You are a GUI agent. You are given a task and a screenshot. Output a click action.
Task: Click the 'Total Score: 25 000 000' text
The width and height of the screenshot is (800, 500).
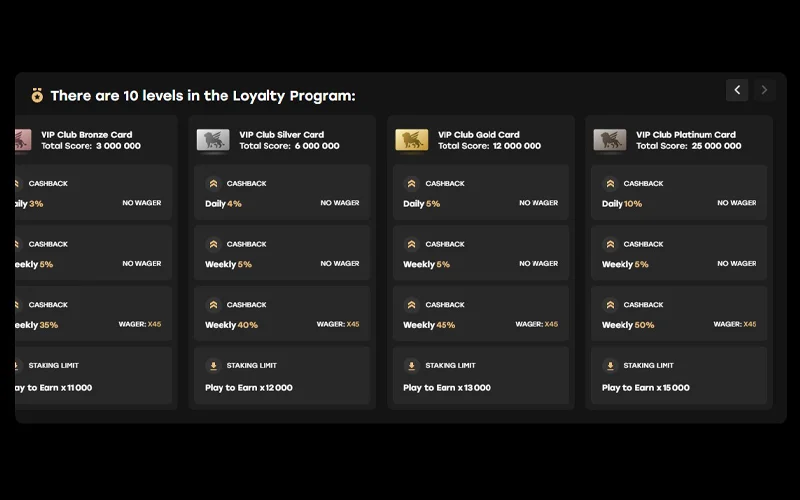[689, 146]
